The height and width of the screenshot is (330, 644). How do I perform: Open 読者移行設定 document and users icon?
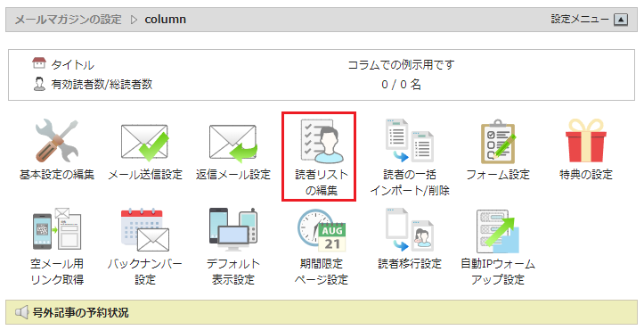tap(410, 229)
